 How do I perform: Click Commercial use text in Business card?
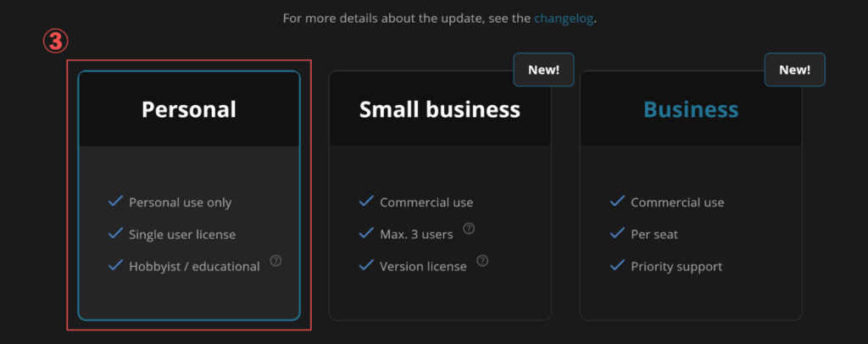point(677,203)
